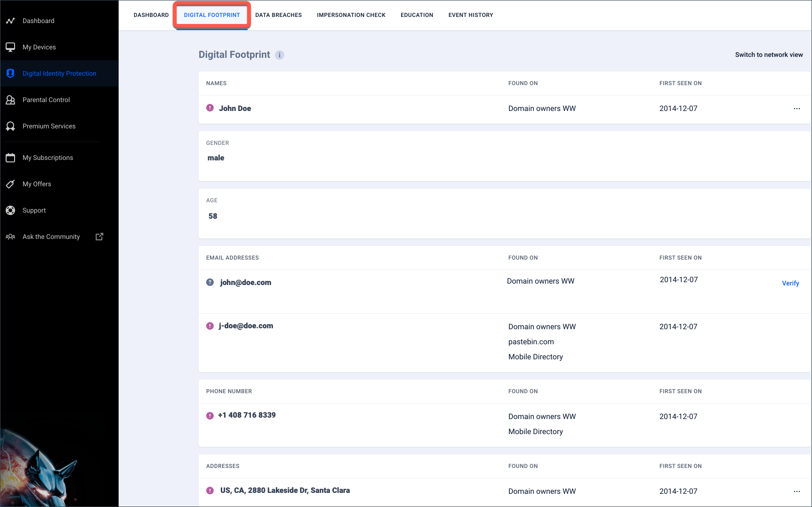Click the question mark icon beside john@doe.com

click(210, 282)
